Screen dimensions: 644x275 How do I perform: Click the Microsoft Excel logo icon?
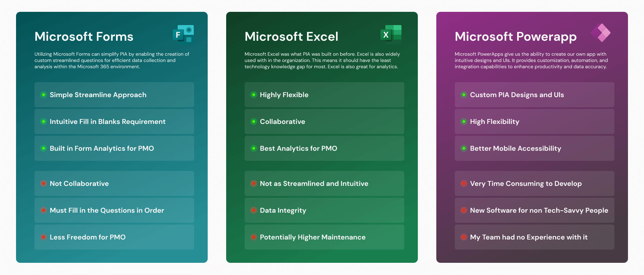coord(391,33)
